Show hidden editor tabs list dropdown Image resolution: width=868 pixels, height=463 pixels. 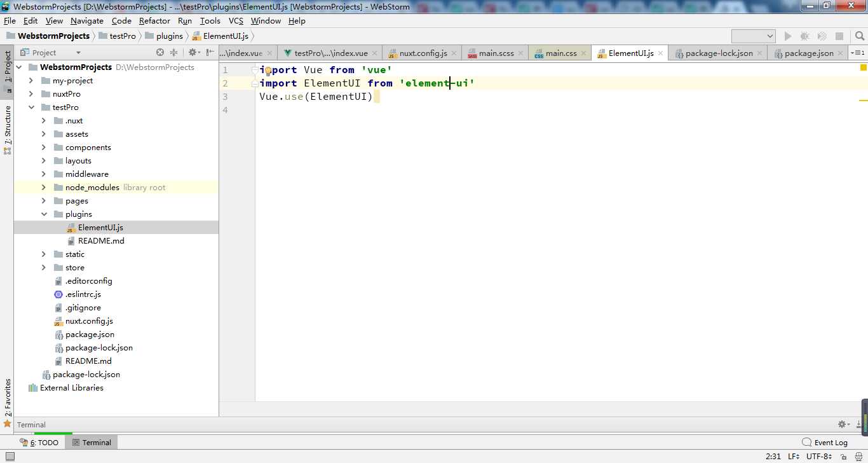click(858, 53)
